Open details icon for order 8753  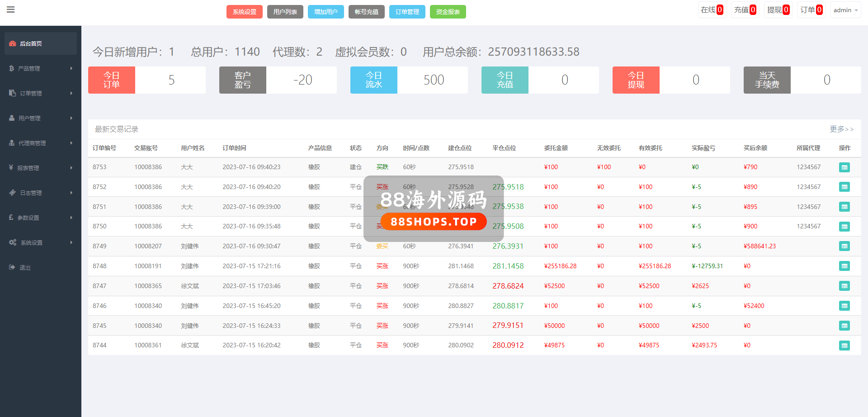(x=844, y=167)
